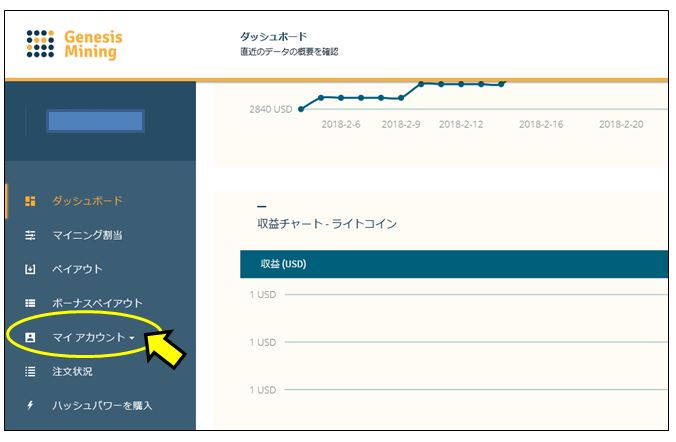This screenshot has height=442, width=676.
Task: Click the ボーナスペイアウト list icon
Action: tap(30, 303)
